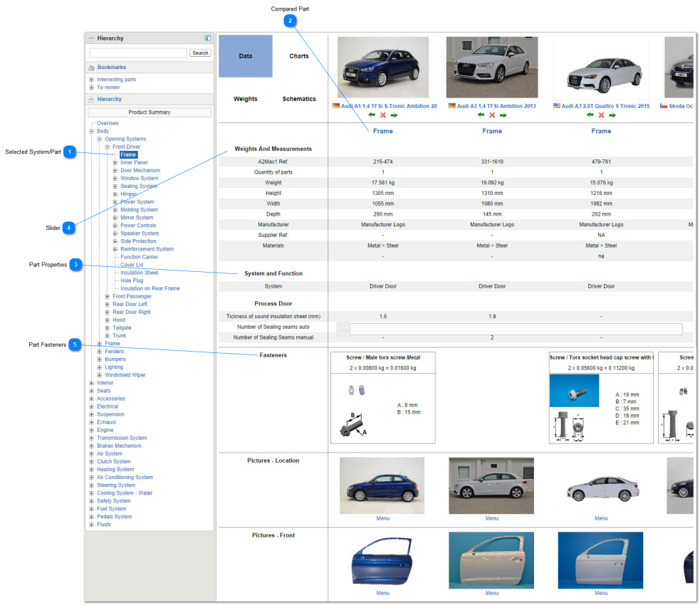Switch to the Data tab

tap(246, 56)
